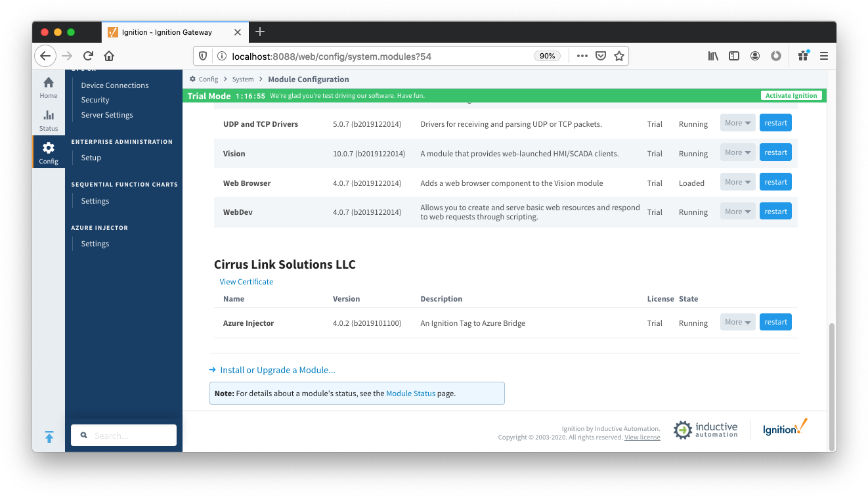
Task: Click the Azure Injector module name
Action: pyautogui.click(x=248, y=323)
